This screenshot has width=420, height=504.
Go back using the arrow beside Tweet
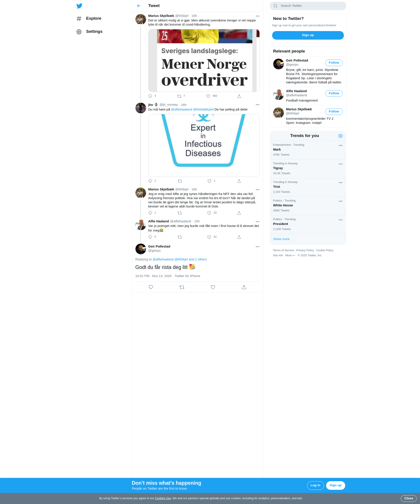pos(139,6)
